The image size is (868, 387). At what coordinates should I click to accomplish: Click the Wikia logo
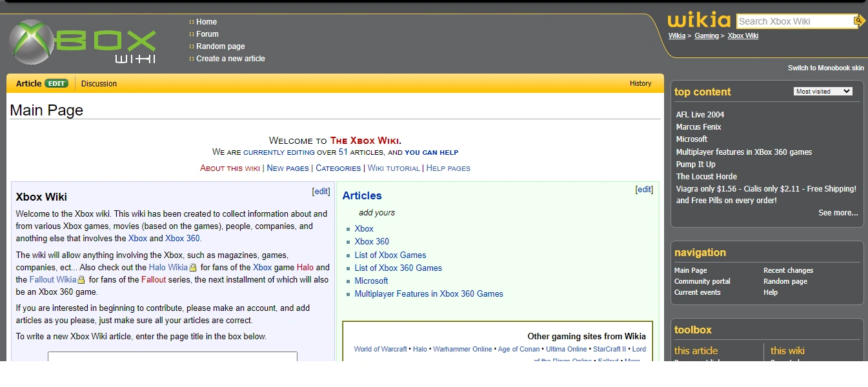(x=699, y=21)
